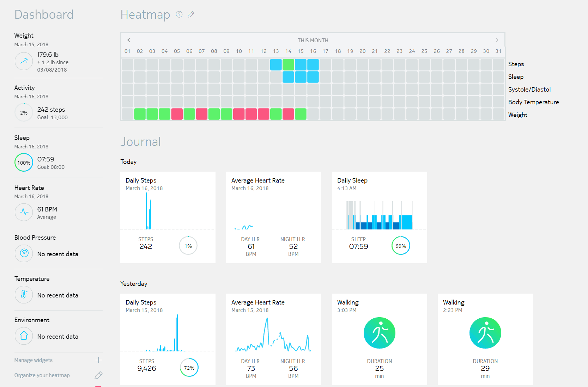This screenshot has height=387, width=588.
Task: Click the green Steps cell for day 14
Action: click(x=288, y=65)
